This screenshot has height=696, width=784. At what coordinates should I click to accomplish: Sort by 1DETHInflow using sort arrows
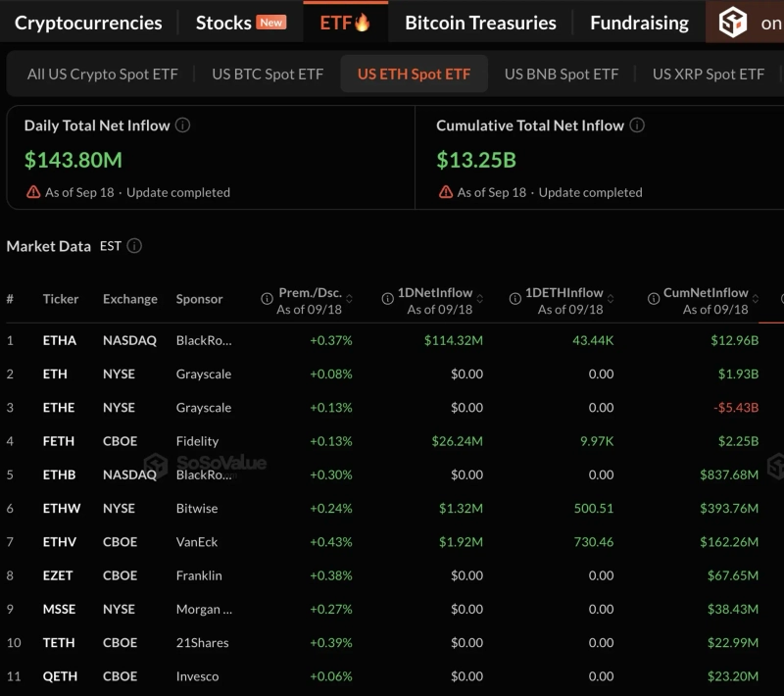click(x=611, y=299)
